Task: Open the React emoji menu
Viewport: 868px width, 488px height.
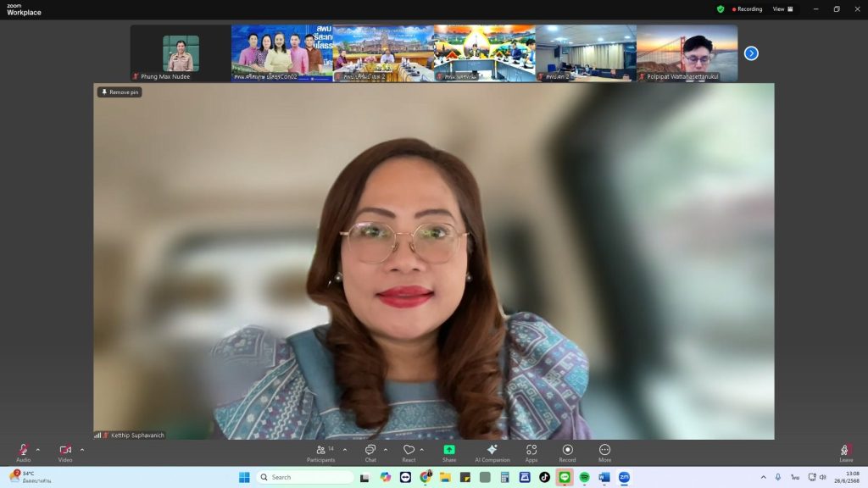Action: pos(409,452)
